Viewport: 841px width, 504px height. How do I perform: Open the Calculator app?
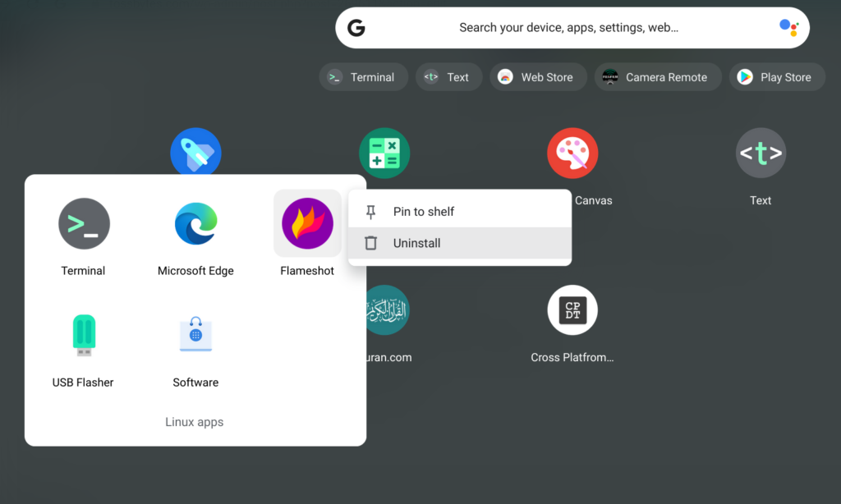tap(384, 153)
